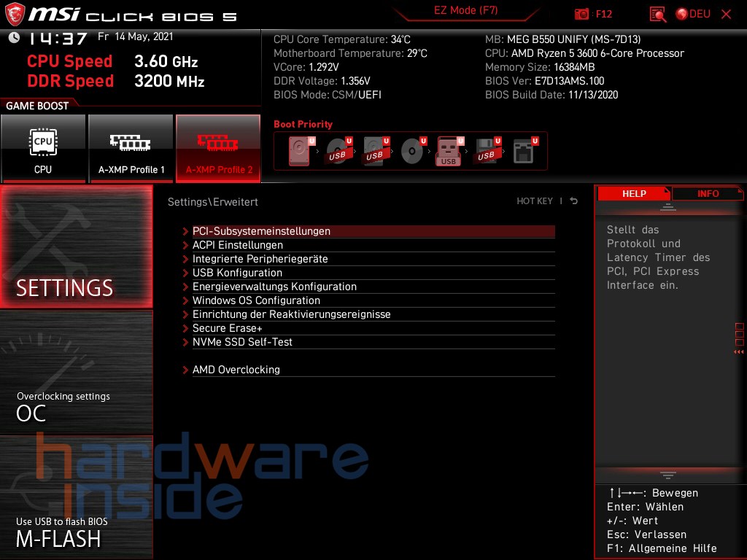
Task: Switch to the INFO tab
Action: coord(707,193)
